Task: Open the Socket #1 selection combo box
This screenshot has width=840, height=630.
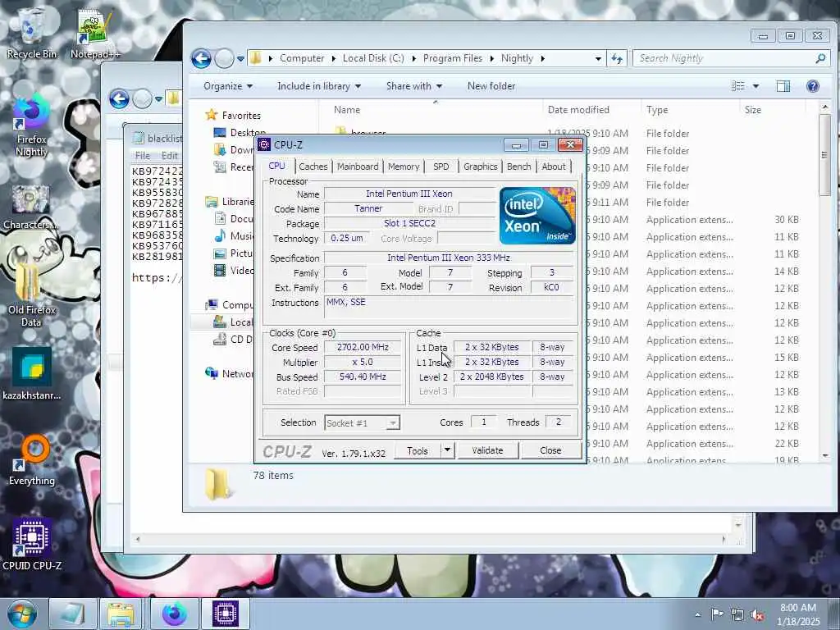Action: click(362, 422)
